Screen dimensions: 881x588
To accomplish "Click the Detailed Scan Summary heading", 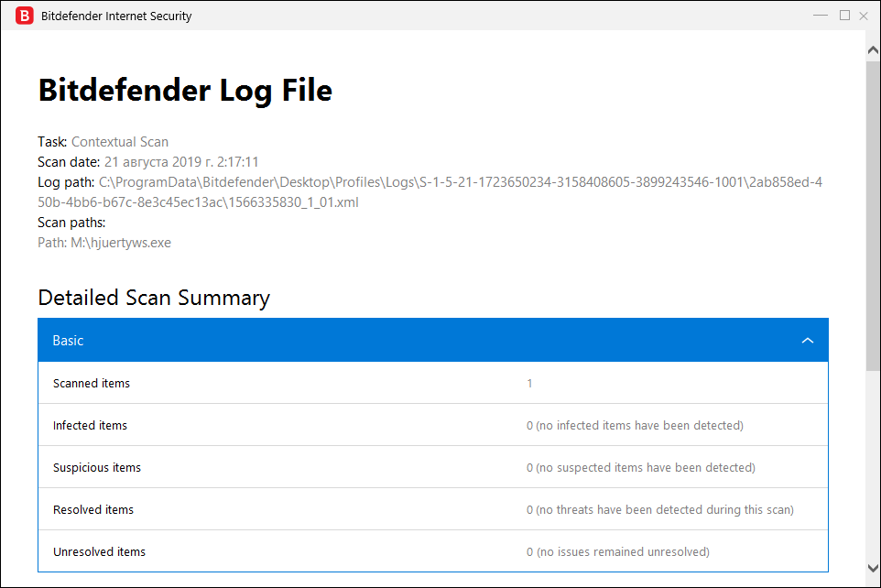I will tap(154, 298).
